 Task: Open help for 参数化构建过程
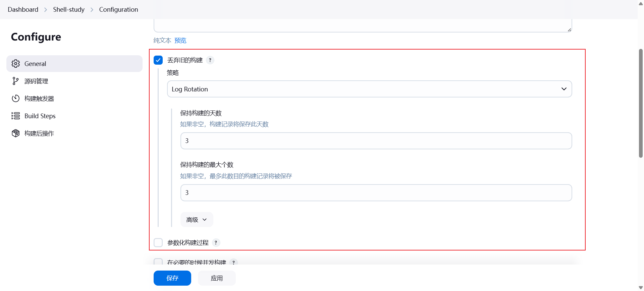216,242
